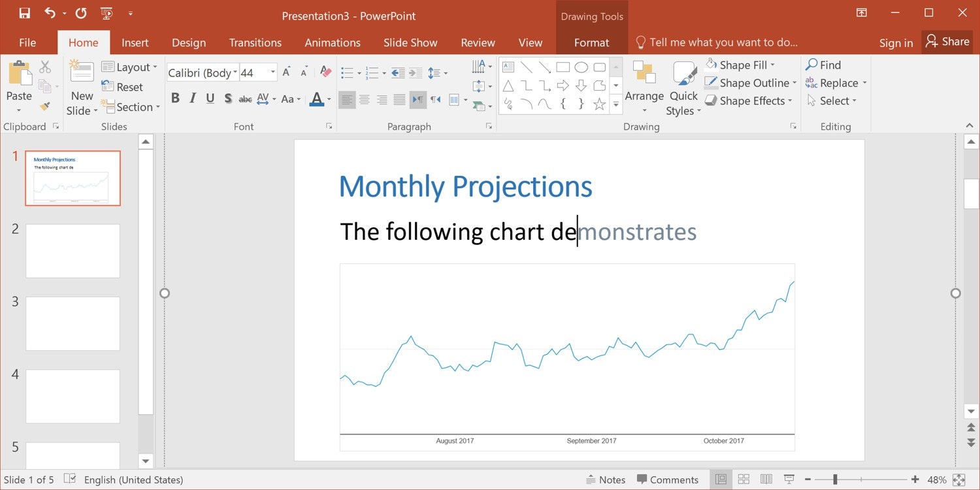Click the Replace command in Editing group

click(836, 83)
